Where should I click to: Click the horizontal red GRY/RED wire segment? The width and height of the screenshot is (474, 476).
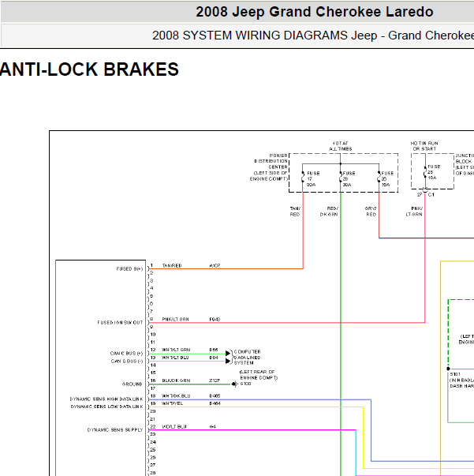426,238
